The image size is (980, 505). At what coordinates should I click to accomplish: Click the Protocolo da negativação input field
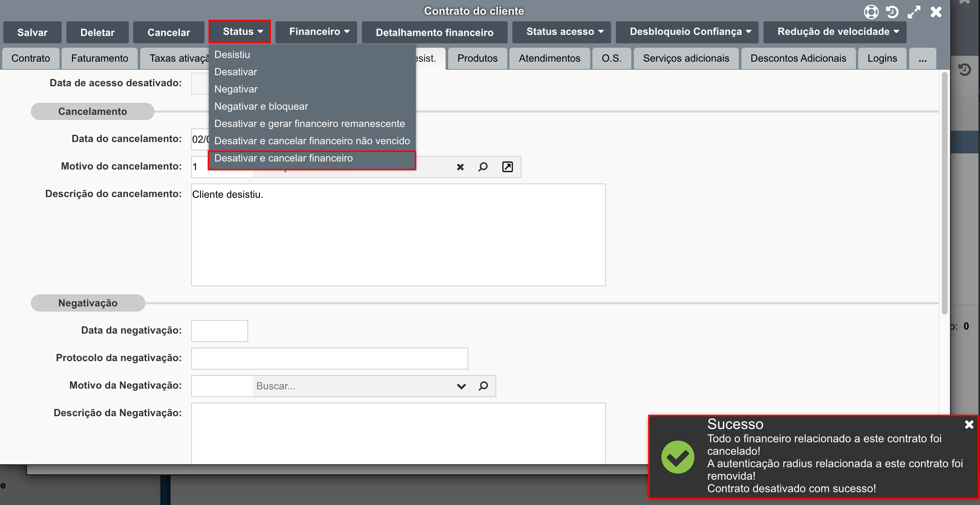tap(330, 358)
